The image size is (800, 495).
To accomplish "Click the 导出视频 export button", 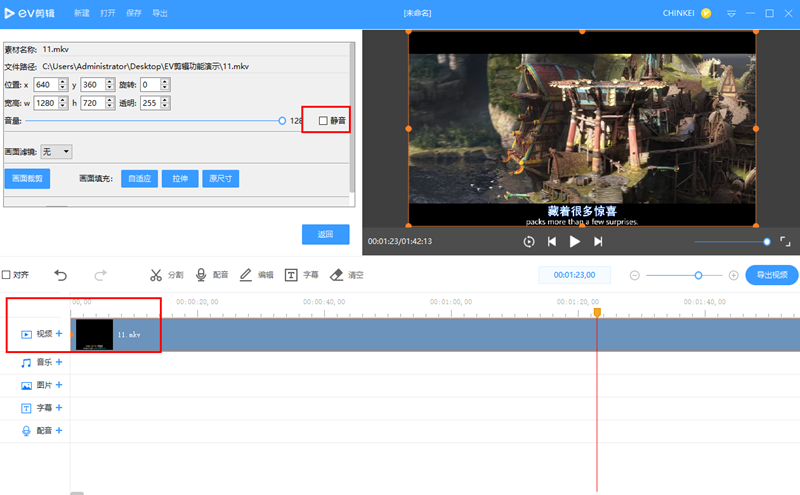I will (x=771, y=275).
